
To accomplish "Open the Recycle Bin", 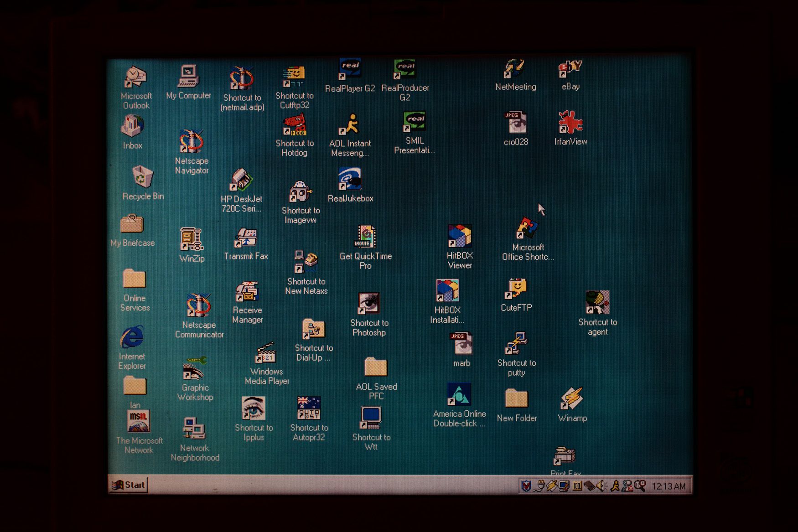I will click(x=141, y=176).
